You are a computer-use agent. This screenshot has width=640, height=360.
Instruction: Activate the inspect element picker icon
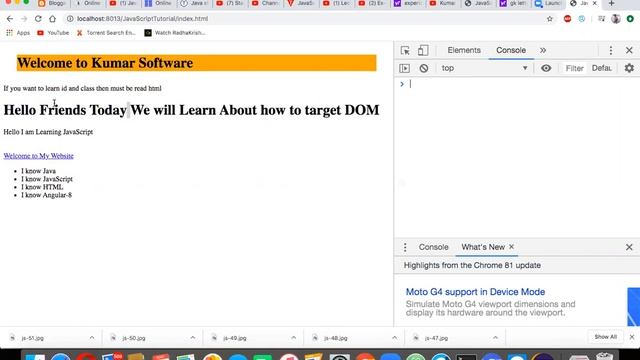pos(405,50)
